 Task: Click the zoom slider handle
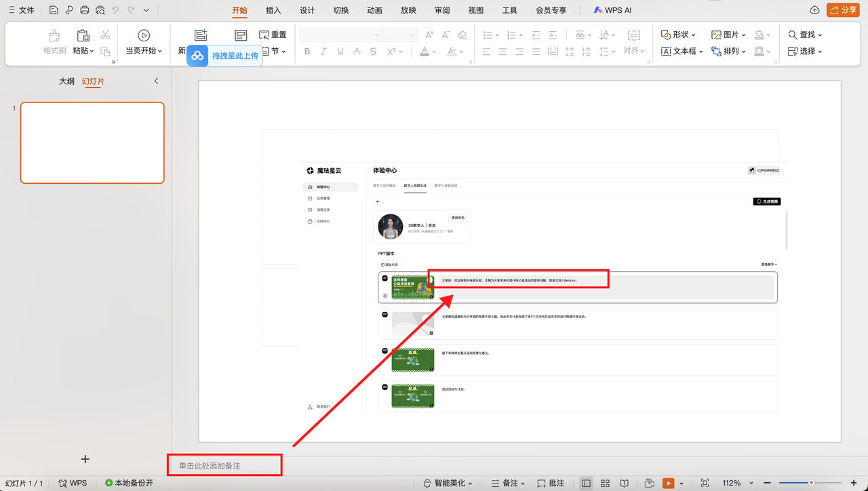tap(811, 483)
